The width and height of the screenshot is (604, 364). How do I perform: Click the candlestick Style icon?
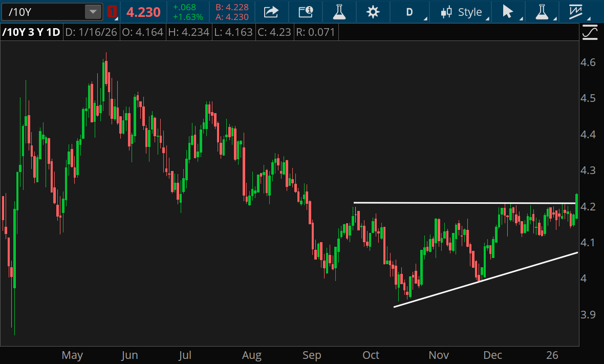[446, 12]
